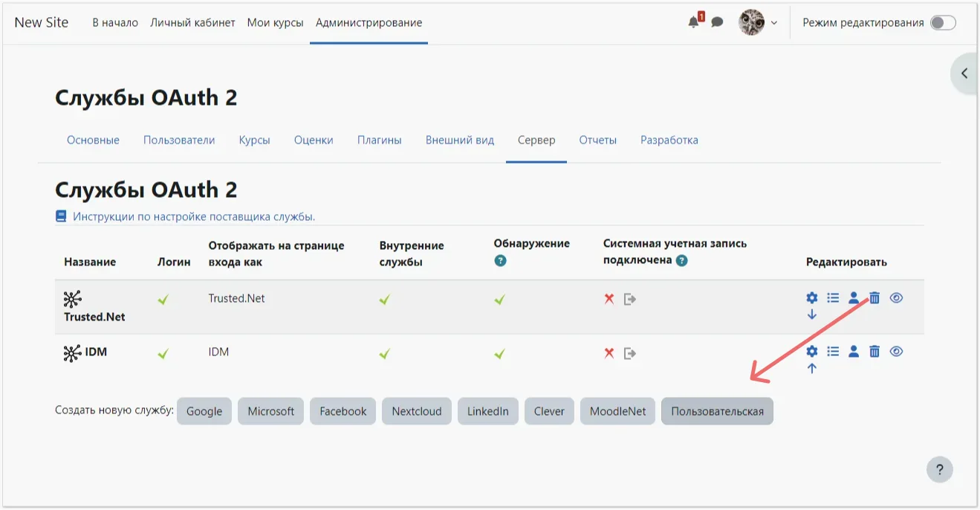Configure endpoints for the IDM service
Screen dimensions: 980x510
coord(811,352)
